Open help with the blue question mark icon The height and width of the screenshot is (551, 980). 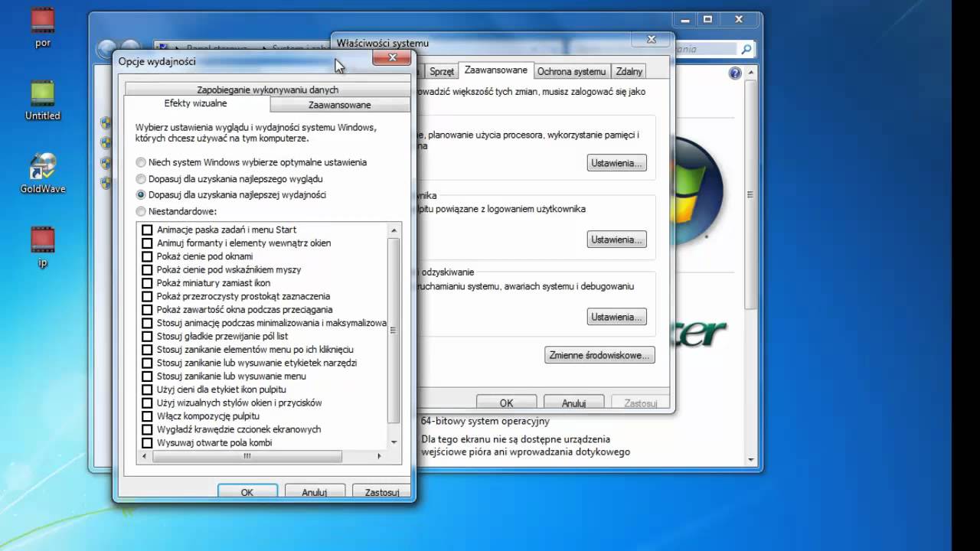(735, 73)
